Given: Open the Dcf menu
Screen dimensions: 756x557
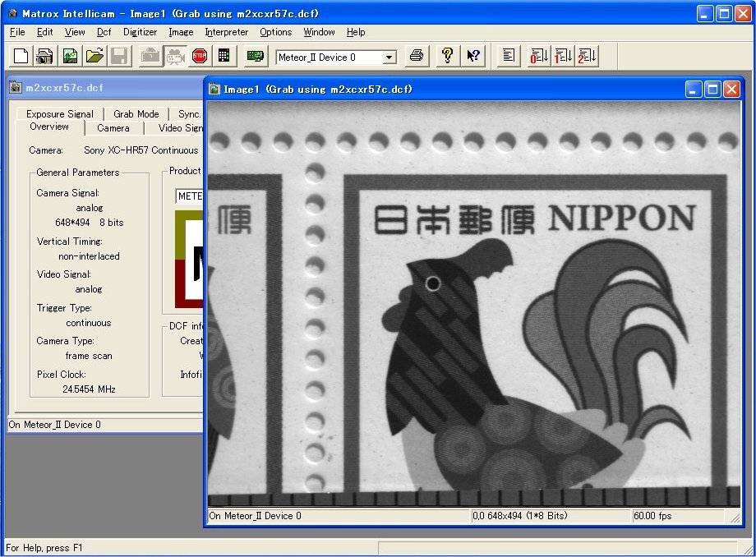Looking at the screenshot, I should coord(104,32).
